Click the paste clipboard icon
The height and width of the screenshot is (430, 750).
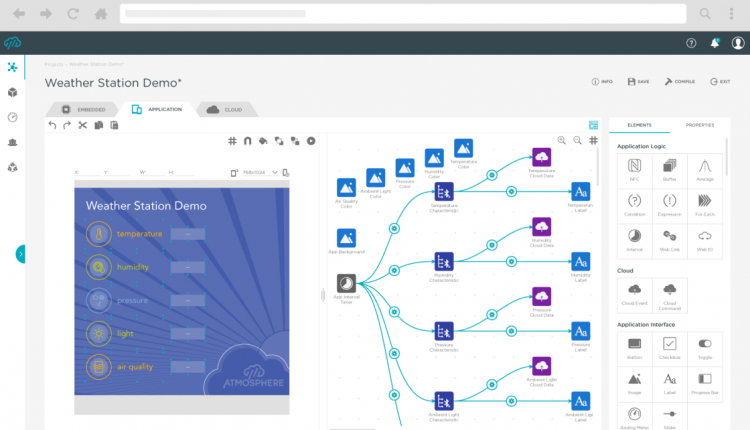pyautogui.click(x=114, y=125)
